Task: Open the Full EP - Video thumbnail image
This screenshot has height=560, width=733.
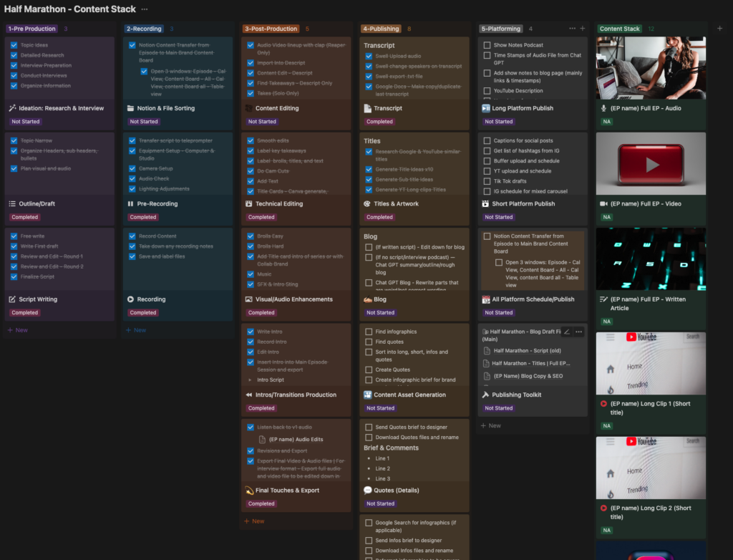Action: [x=651, y=163]
